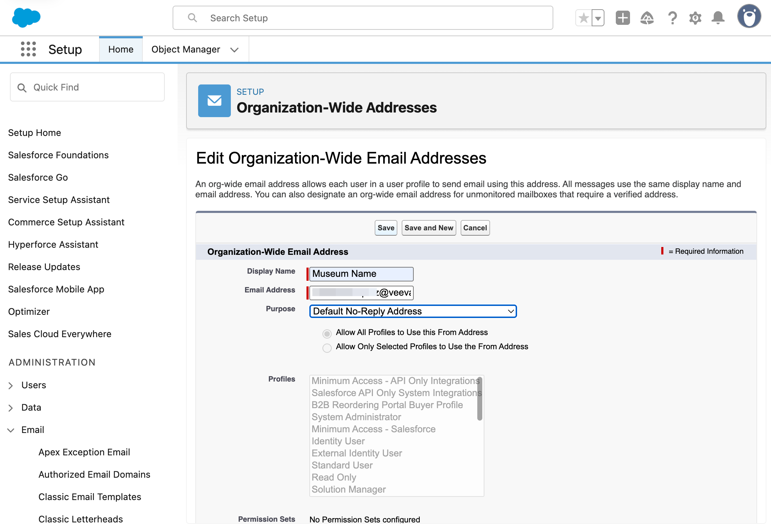Open the Help question mark icon

[672, 18]
